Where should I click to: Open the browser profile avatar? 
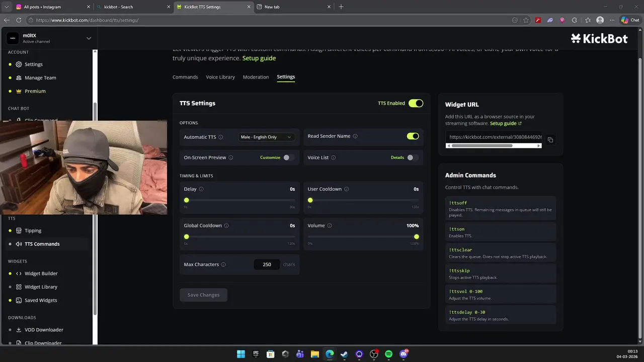[600, 20]
